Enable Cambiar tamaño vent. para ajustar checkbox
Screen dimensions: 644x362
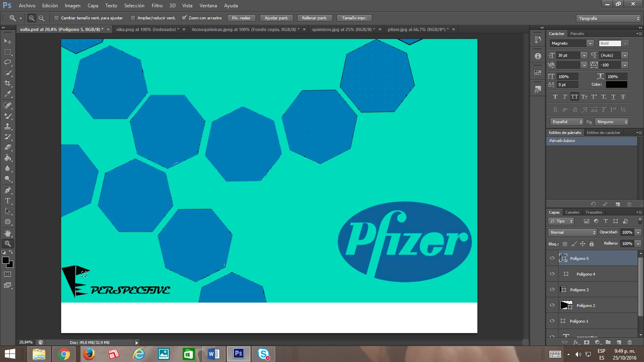click(56, 18)
